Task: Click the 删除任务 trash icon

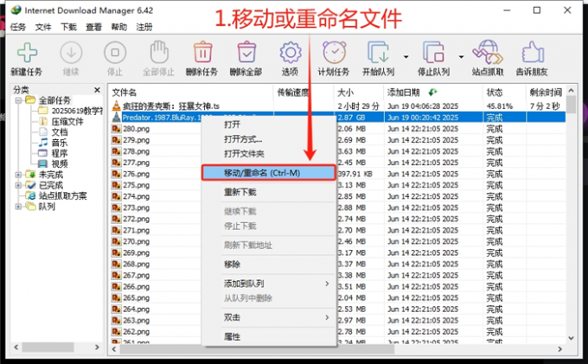Action: [202, 52]
